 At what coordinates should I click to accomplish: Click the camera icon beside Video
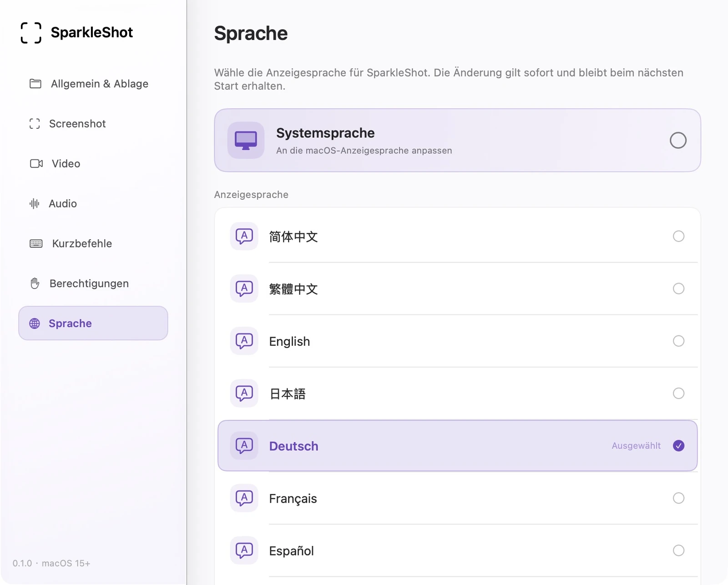click(36, 163)
